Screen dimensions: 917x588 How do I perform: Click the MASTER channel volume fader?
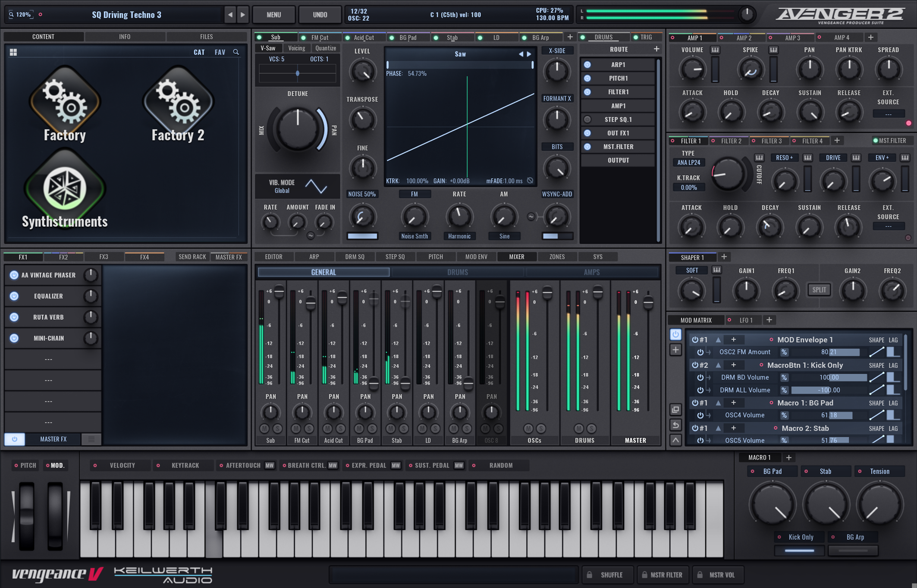click(x=648, y=302)
